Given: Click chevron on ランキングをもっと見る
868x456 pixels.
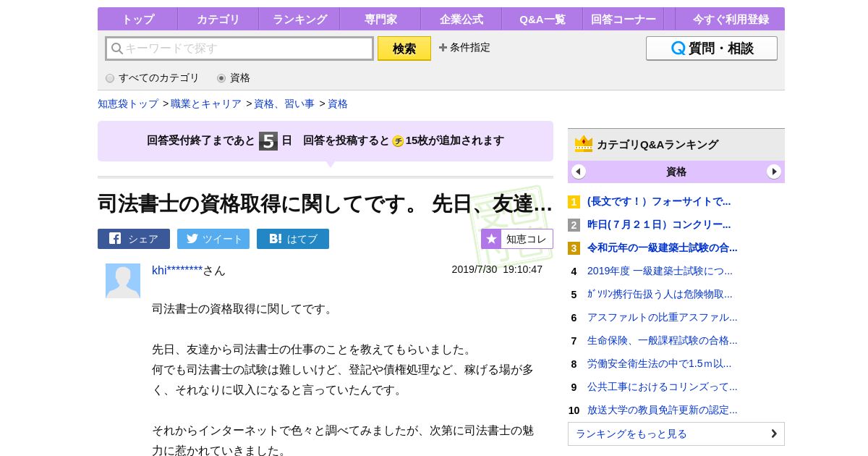Looking at the screenshot, I should tap(773, 434).
